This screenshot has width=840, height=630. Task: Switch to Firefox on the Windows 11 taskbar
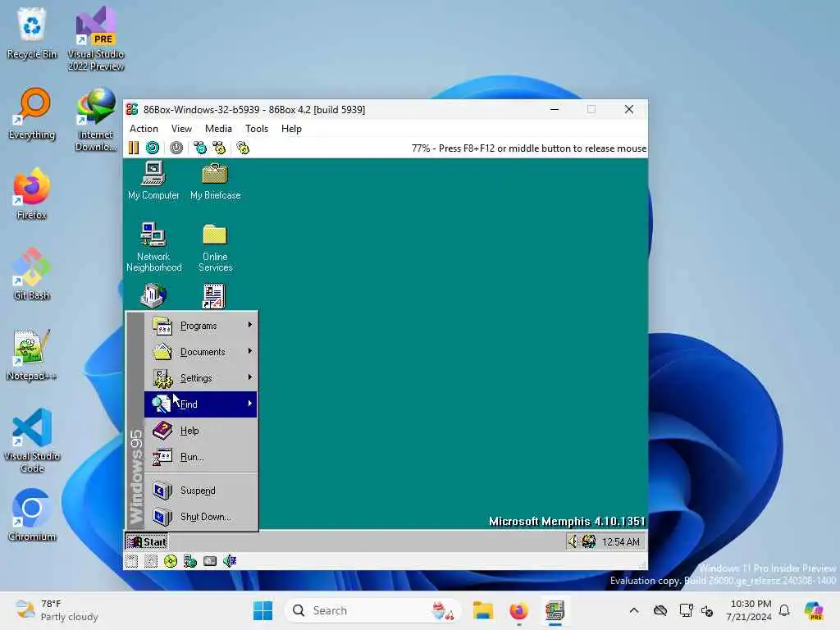click(x=518, y=610)
